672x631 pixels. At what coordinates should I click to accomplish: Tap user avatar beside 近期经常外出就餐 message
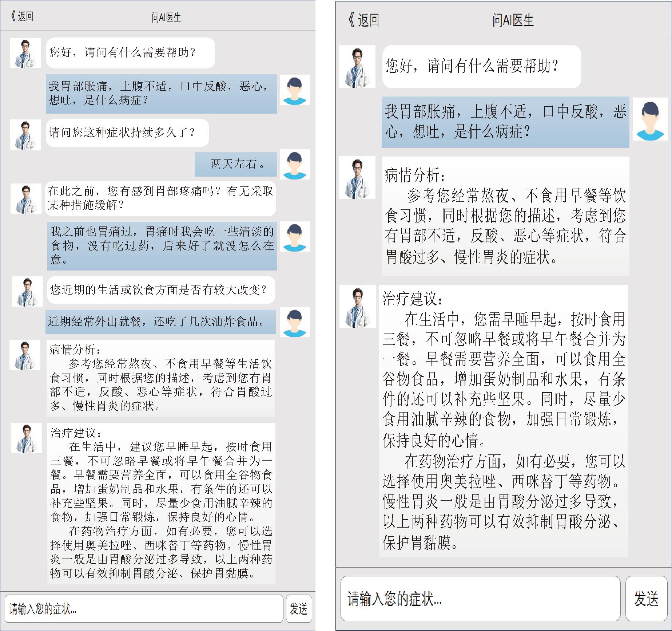295,322
